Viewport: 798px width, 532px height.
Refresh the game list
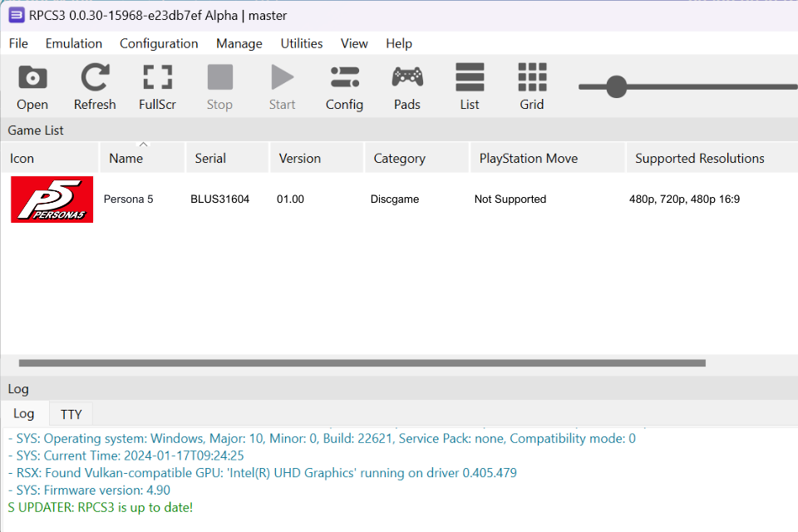(x=95, y=86)
